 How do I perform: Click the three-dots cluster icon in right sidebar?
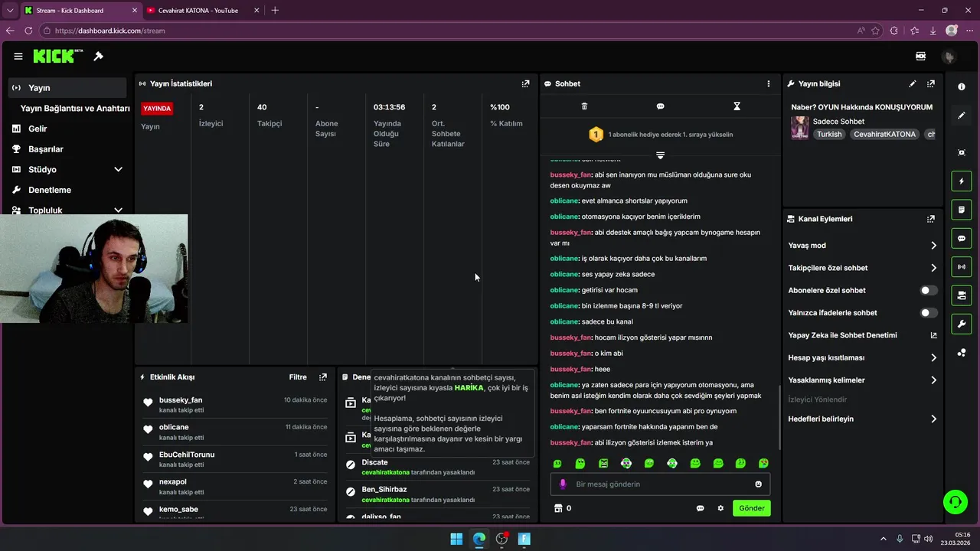coord(962,352)
